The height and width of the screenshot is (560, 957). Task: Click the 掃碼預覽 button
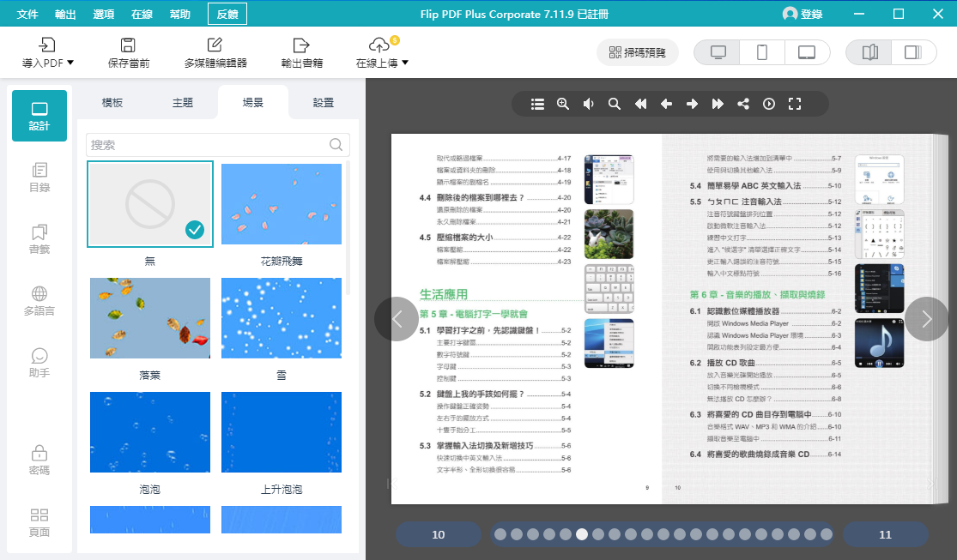638,52
